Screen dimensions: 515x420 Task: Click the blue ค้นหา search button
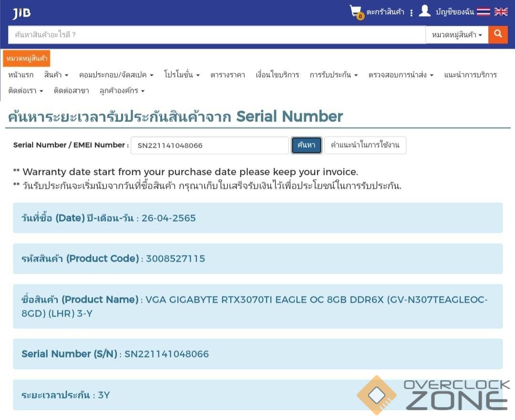coord(307,145)
